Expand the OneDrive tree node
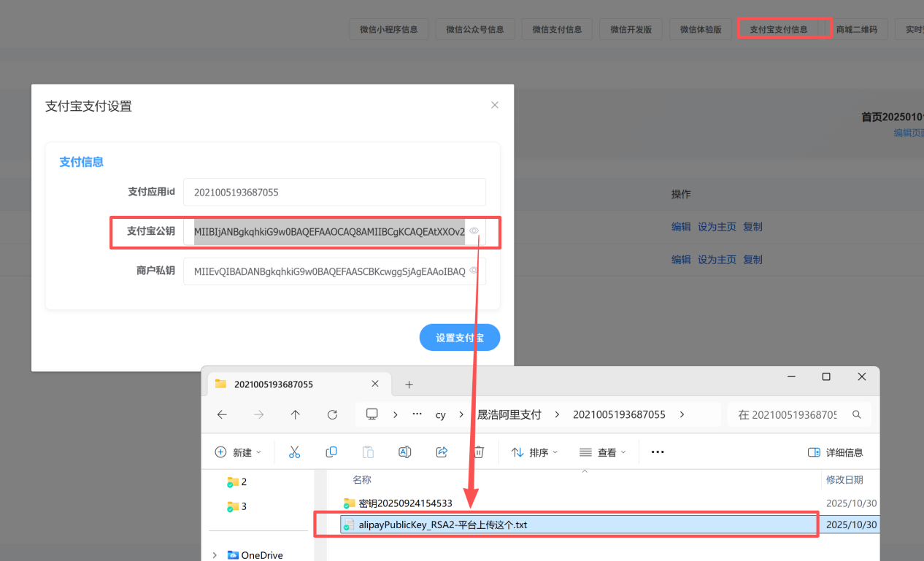The width and height of the screenshot is (924, 561). coord(215,555)
